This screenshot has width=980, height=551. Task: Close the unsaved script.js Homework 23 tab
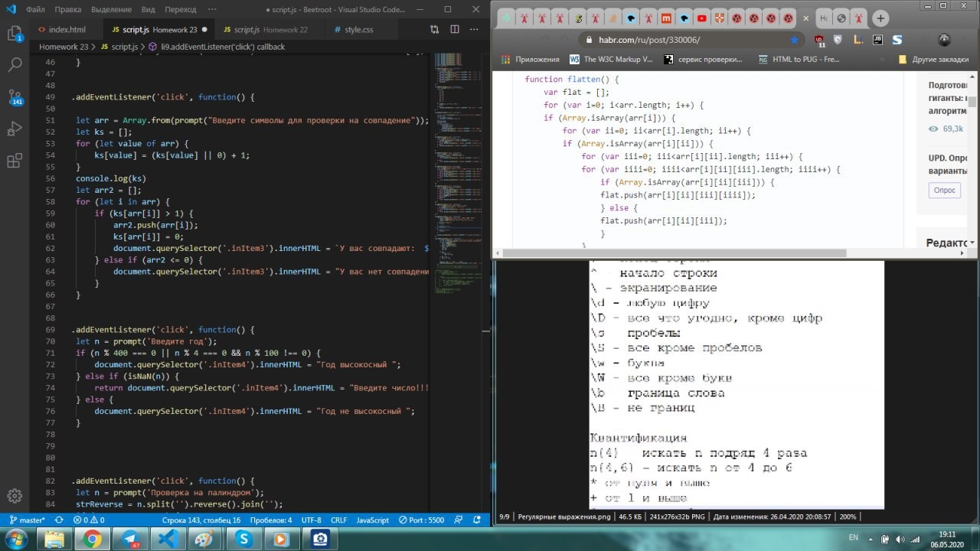point(205,30)
